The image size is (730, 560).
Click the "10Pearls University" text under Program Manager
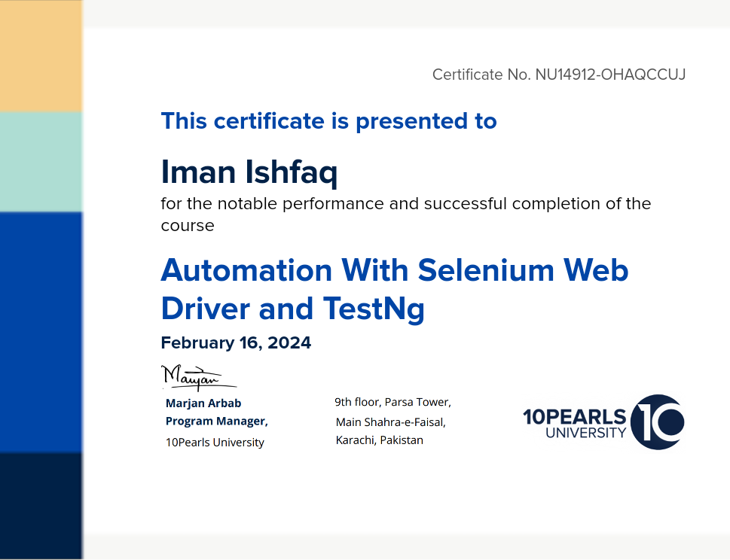(215, 443)
